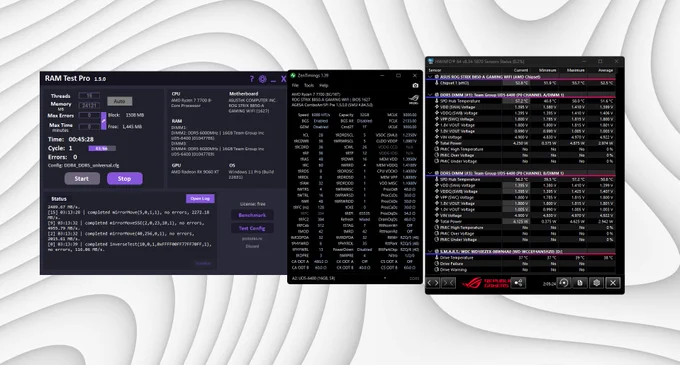This screenshot has height=365, width=680.
Task: Click the Minimum column header in HWiNFO
Action: click(547, 70)
